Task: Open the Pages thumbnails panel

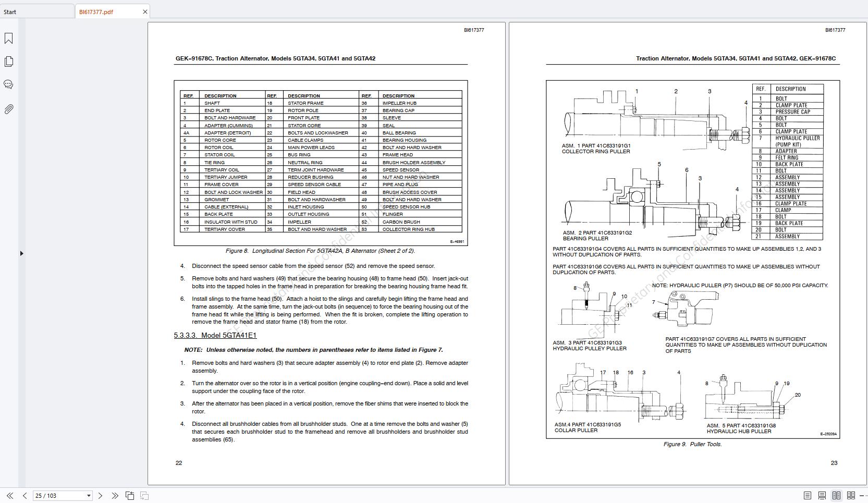Action: [x=9, y=62]
